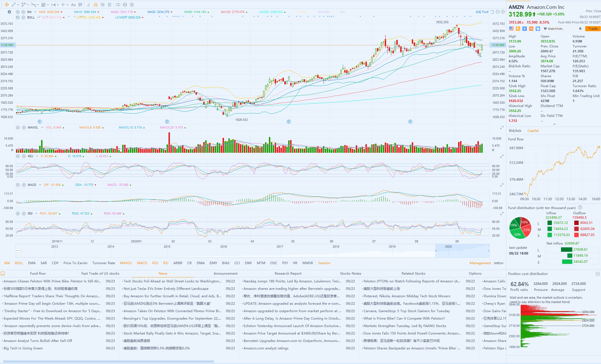The image size is (601, 364).
Task: Open line tool dropdown arrow
Action: click(18, 5)
